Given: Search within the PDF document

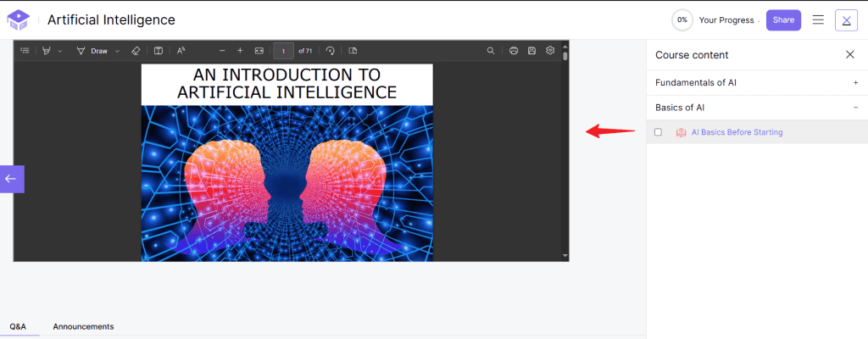Looking at the screenshot, I should pos(491,50).
